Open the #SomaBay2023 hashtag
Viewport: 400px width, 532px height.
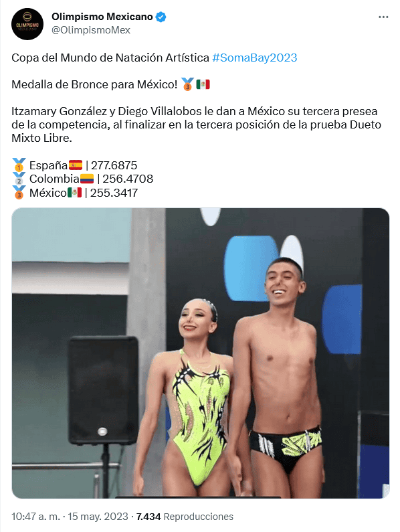click(x=254, y=58)
